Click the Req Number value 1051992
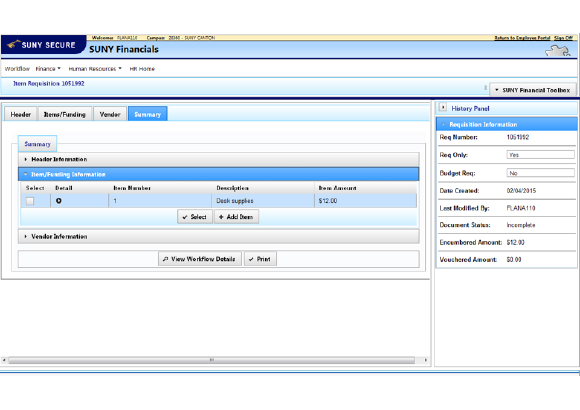 517,137
